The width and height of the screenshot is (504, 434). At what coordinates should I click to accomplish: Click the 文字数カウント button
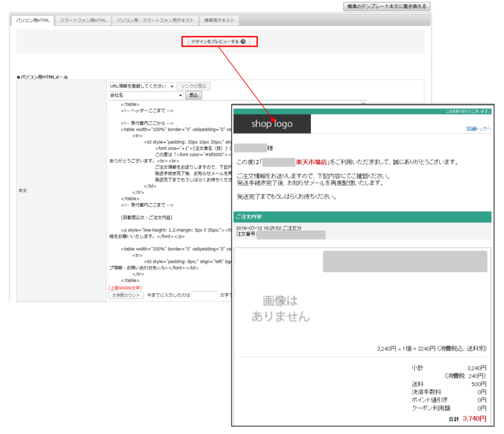126,295
